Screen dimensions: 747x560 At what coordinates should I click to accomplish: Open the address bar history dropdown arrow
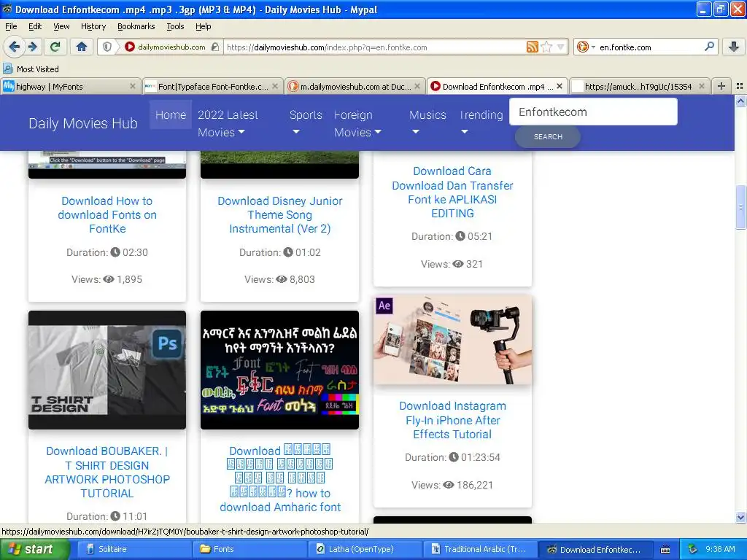[561, 47]
